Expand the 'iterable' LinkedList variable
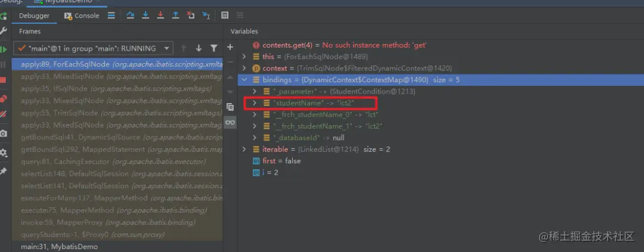The width and height of the screenshot is (644, 252). coord(244,150)
